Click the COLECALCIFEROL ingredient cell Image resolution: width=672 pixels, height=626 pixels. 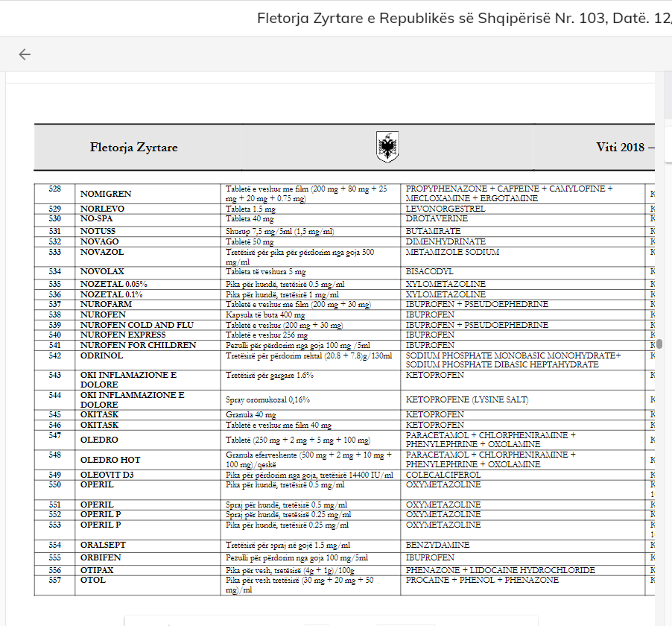[x=443, y=475]
